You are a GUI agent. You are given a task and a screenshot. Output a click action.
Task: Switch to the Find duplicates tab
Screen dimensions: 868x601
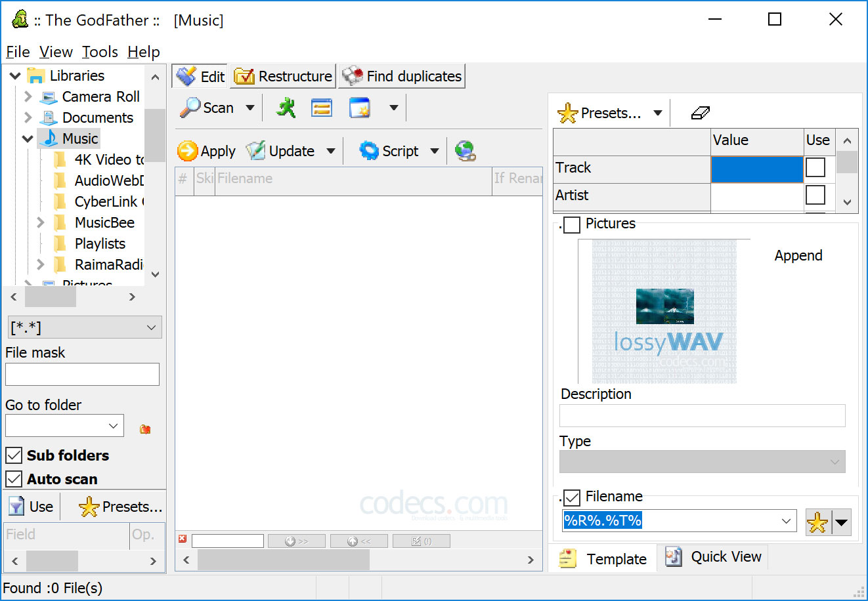click(x=402, y=76)
